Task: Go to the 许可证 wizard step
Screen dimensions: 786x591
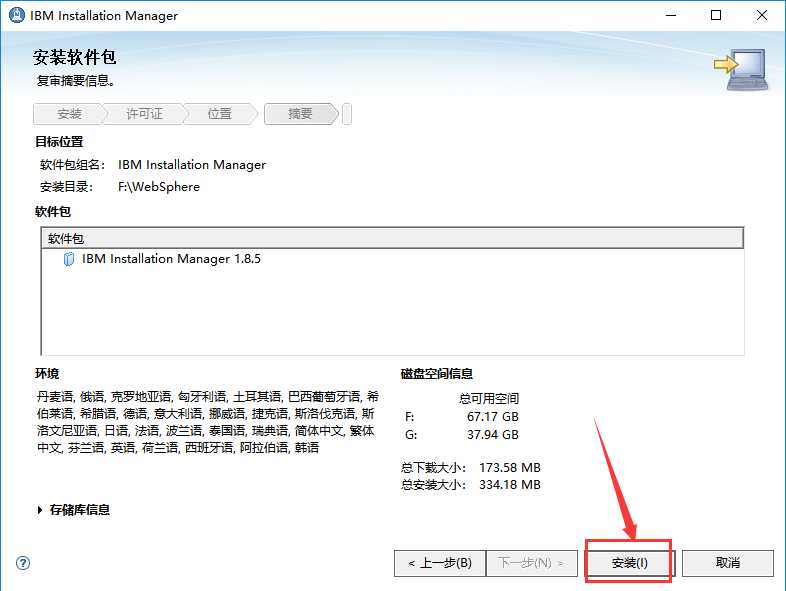Action: pos(144,114)
